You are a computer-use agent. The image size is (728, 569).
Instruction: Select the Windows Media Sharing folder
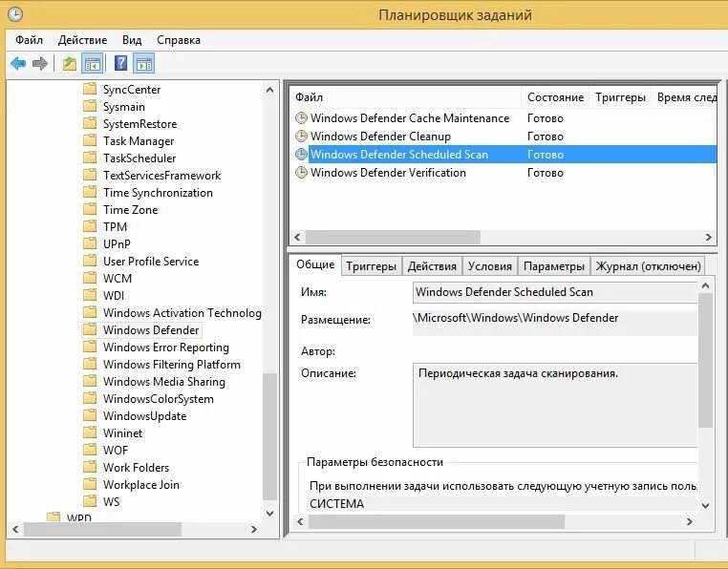coord(164,382)
